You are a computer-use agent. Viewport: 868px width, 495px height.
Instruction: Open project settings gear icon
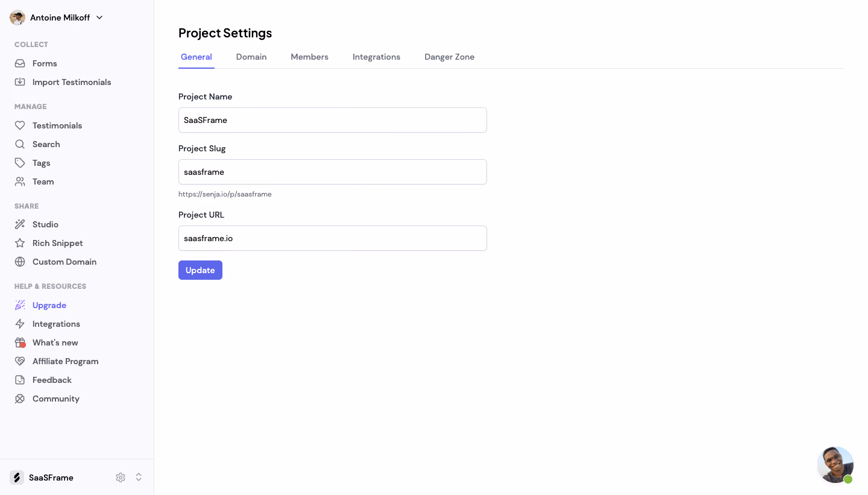[121, 478]
